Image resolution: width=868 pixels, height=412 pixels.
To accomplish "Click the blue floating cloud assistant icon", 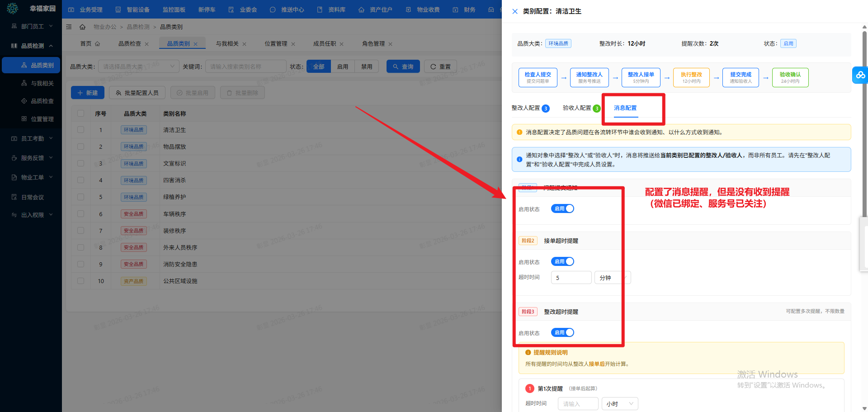I will pos(860,75).
